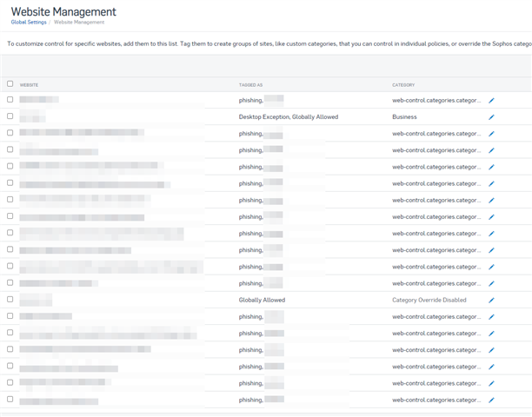Click the first row's phishing tag text
532x417 pixels.
[251, 101]
